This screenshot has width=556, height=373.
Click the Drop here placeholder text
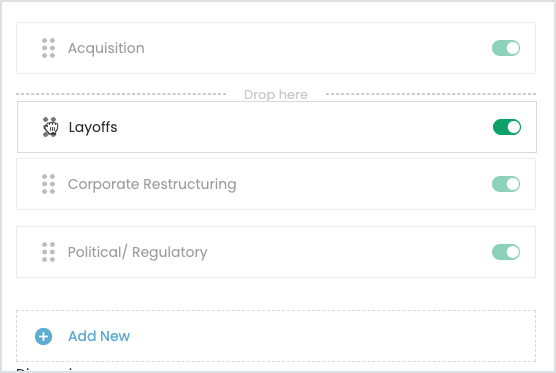(276, 95)
